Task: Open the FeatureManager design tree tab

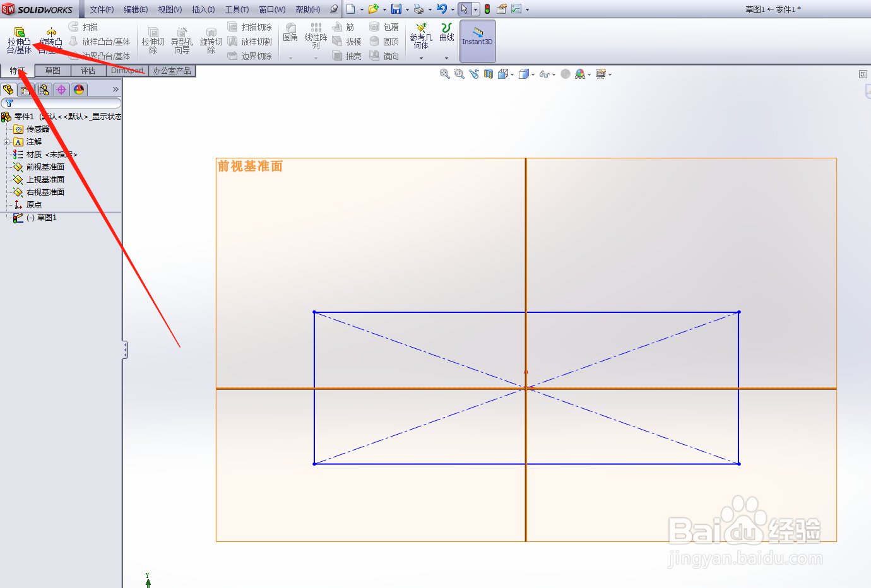Action: tap(9, 90)
